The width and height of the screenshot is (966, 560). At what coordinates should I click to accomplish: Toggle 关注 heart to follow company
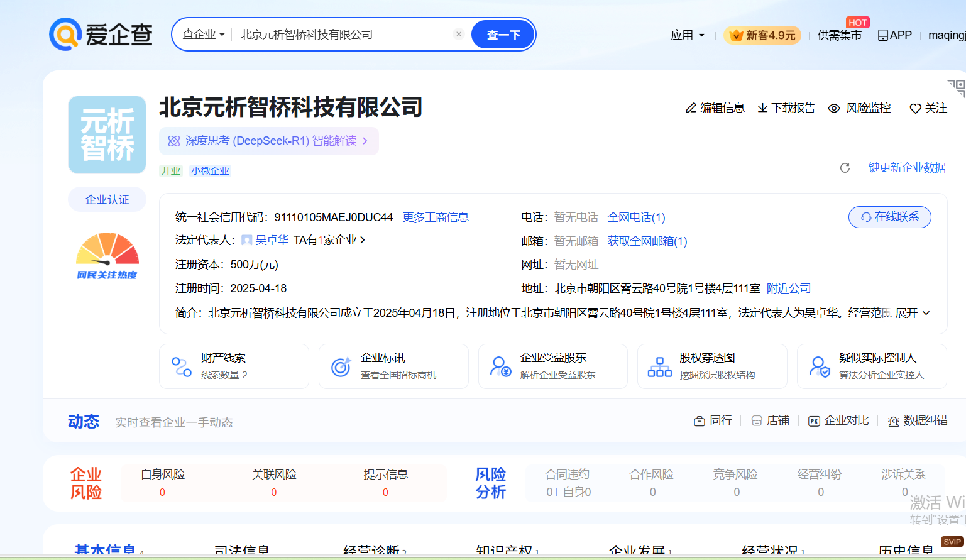point(915,109)
